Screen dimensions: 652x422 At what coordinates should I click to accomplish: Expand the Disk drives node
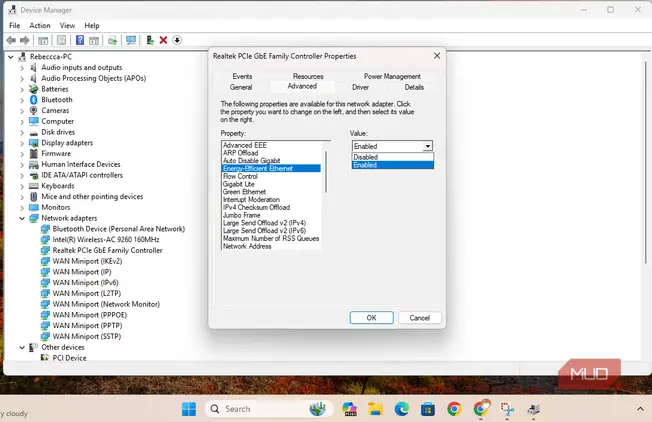(x=22, y=133)
